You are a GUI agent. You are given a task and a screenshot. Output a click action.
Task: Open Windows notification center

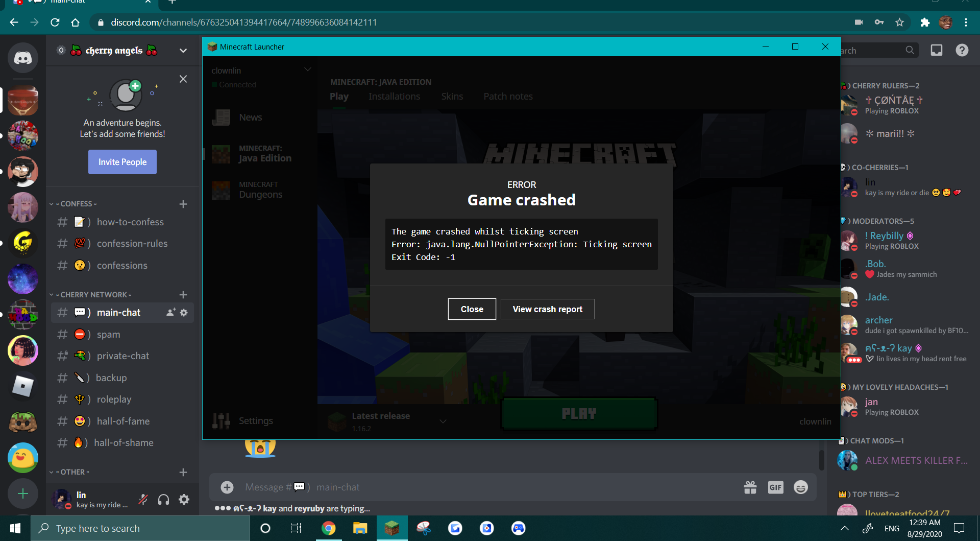point(959,528)
